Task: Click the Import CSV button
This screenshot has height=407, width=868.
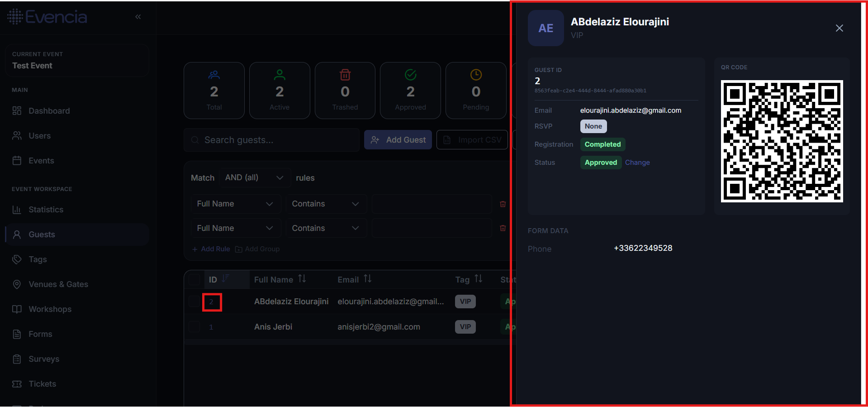Action: pos(472,140)
